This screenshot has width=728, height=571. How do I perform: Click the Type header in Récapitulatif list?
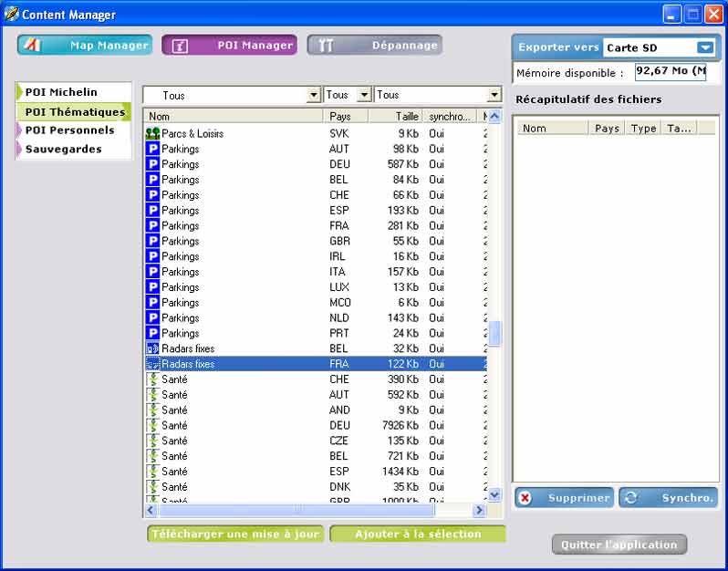[x=643, y=128]
